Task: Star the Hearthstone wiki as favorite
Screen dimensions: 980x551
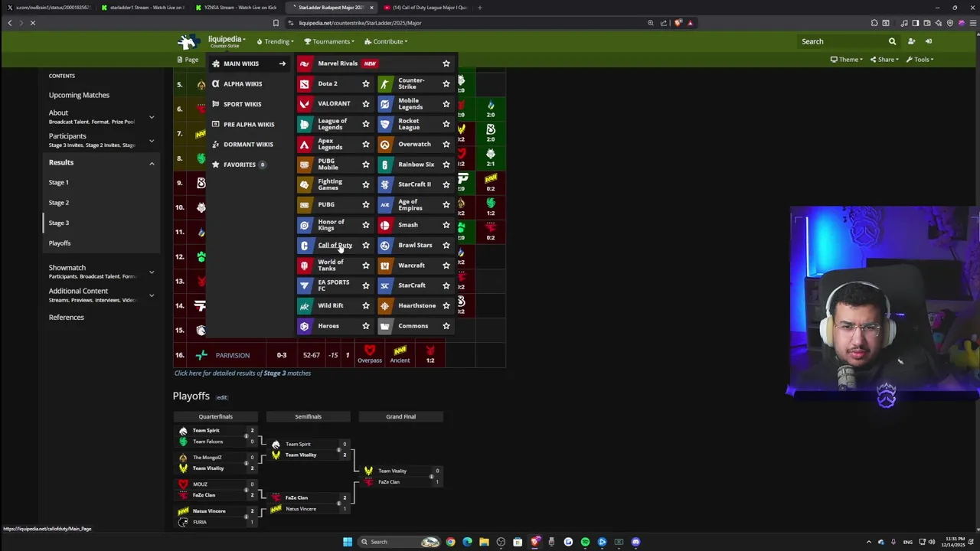Action: click(446, 305)
